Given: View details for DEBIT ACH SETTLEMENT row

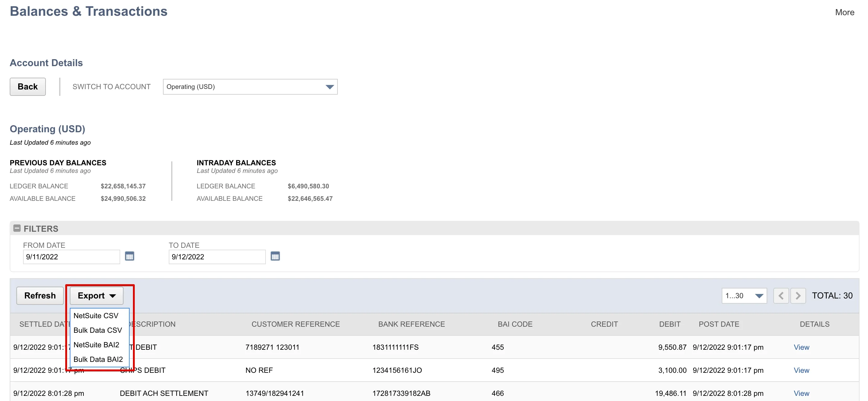Looking at the screenshot, I should (801, 393).
